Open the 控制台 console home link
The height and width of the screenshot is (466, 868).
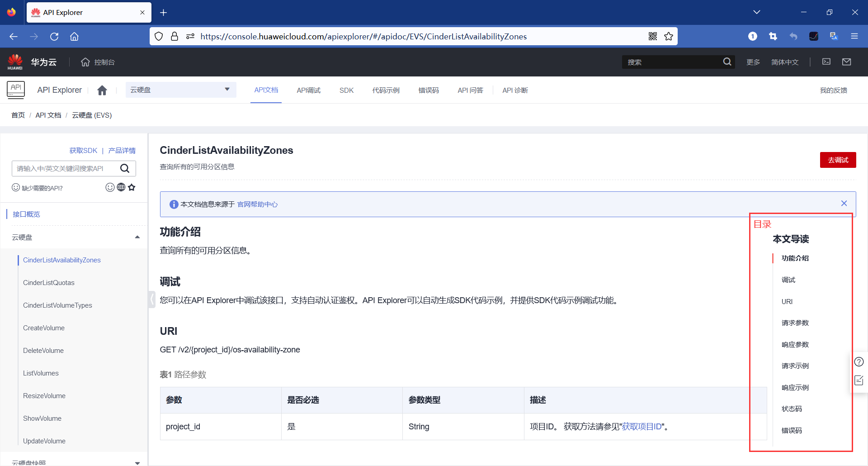pyautogui.click(x=98, y=62)
